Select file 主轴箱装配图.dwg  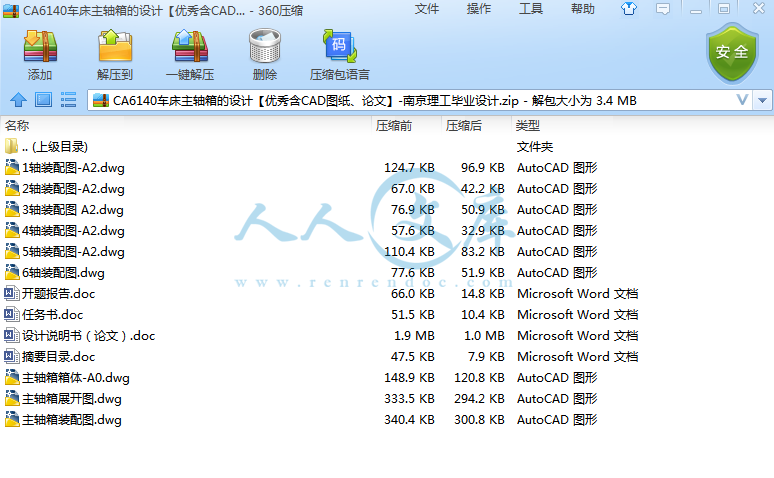(x=387, y=420)
